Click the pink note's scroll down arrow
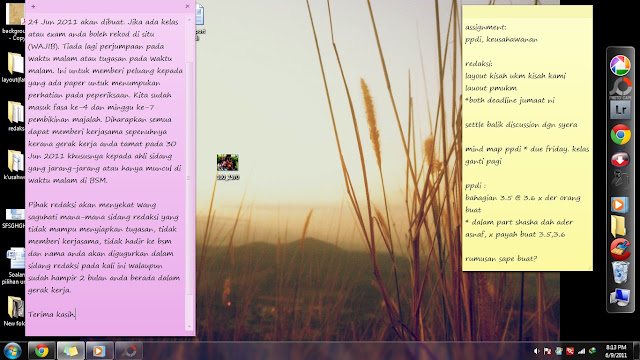Image resolution: width=640 pixels, height=360 pixels. coord(189,327)
